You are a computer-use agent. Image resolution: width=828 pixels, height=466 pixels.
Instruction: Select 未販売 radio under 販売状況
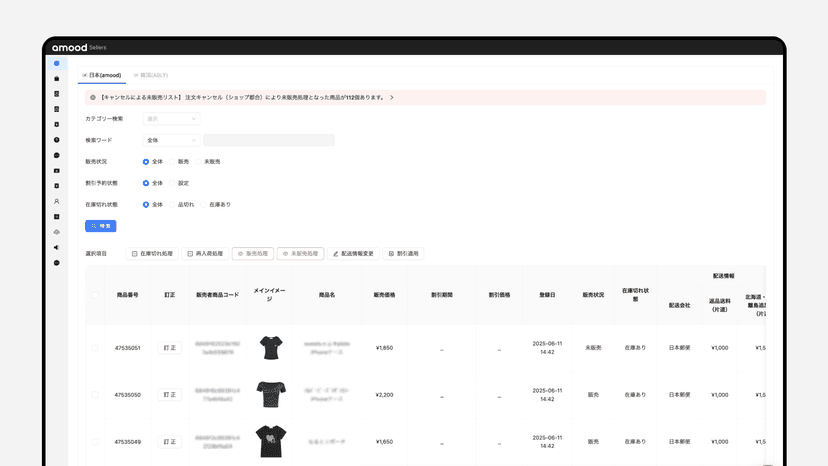(x=199, y=162)
